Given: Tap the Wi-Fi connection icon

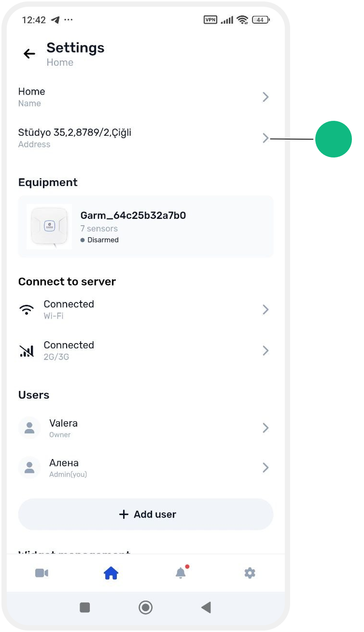Looking at the screenshot, I should pyautogui.click(x=27, y=310).
